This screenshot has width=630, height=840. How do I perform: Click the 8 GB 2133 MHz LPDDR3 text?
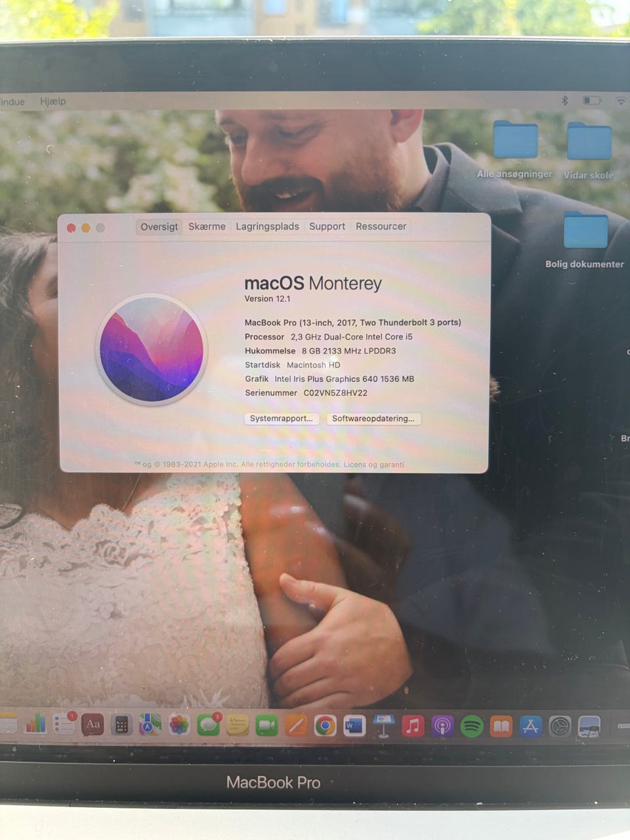tap(348, 351)
